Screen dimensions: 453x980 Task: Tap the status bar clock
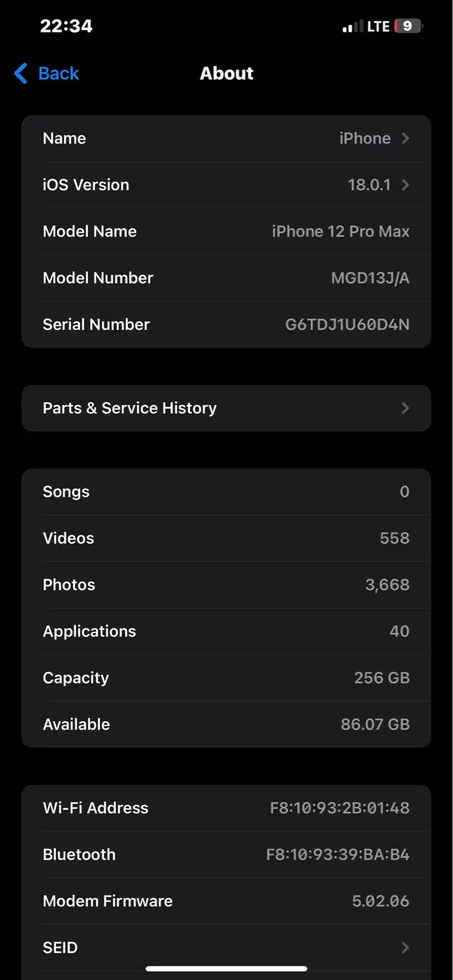66,26
